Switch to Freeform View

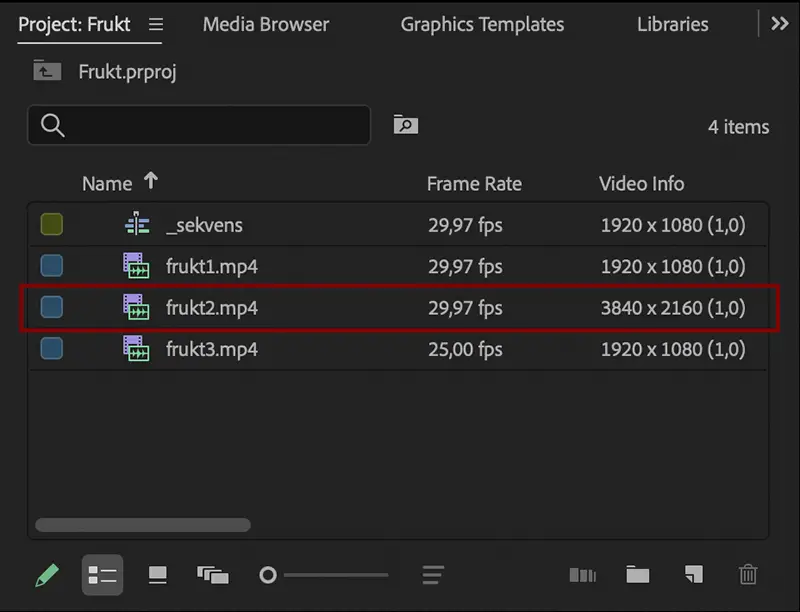213,575
